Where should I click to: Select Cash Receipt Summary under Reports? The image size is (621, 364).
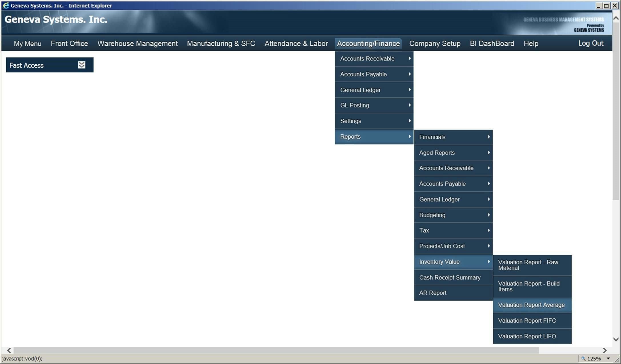coord(450,277)
